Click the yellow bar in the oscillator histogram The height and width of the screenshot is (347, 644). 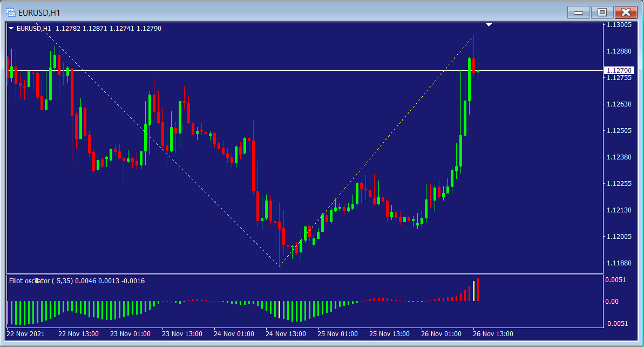pos(474,291)
